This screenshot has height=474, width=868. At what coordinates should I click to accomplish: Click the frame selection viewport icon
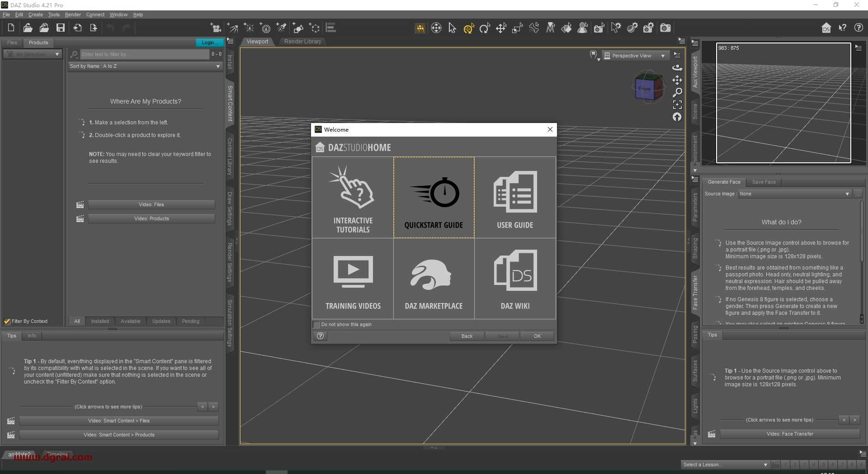(x=677, y=104)
